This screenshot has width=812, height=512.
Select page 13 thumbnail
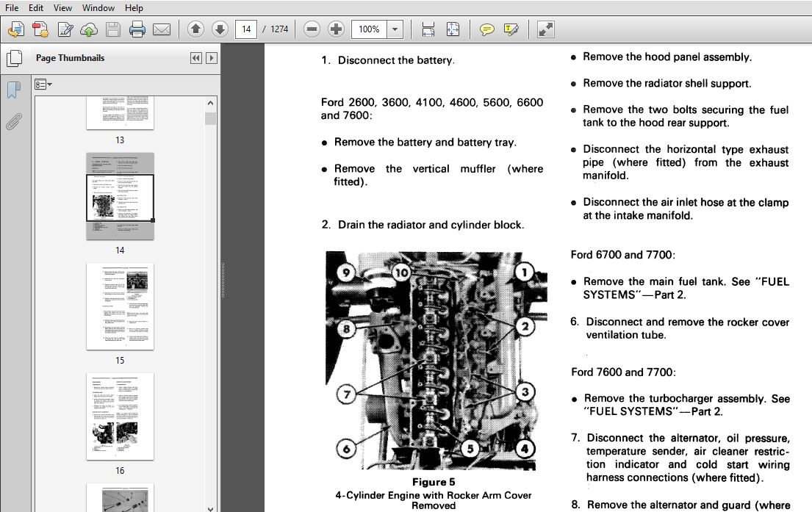(120, 113)
